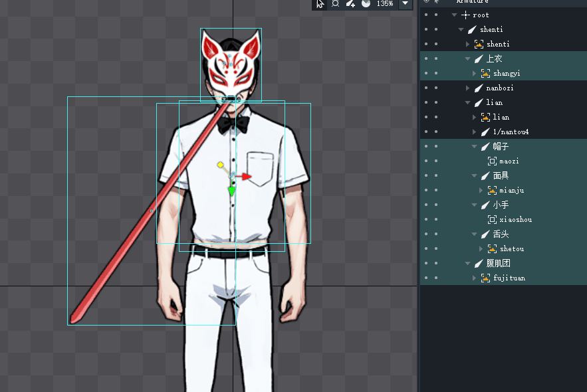Click the root crosshair icon

point(465,15)
